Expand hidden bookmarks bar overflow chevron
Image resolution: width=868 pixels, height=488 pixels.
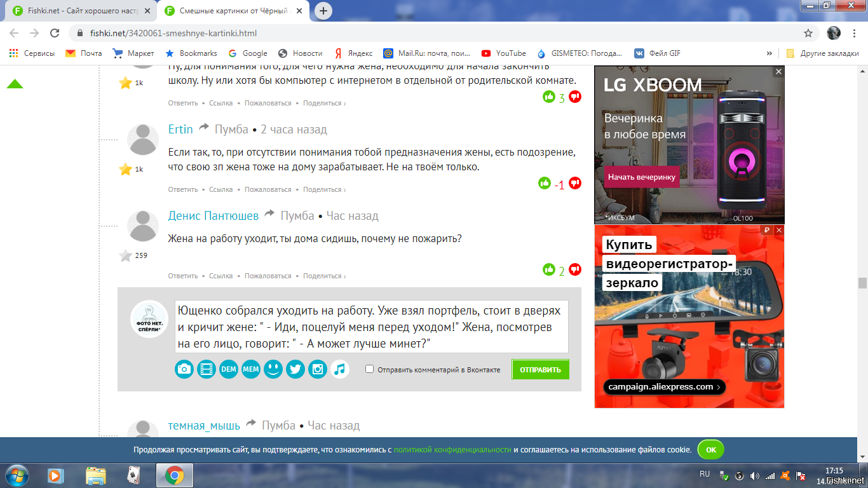click(770, 53)
